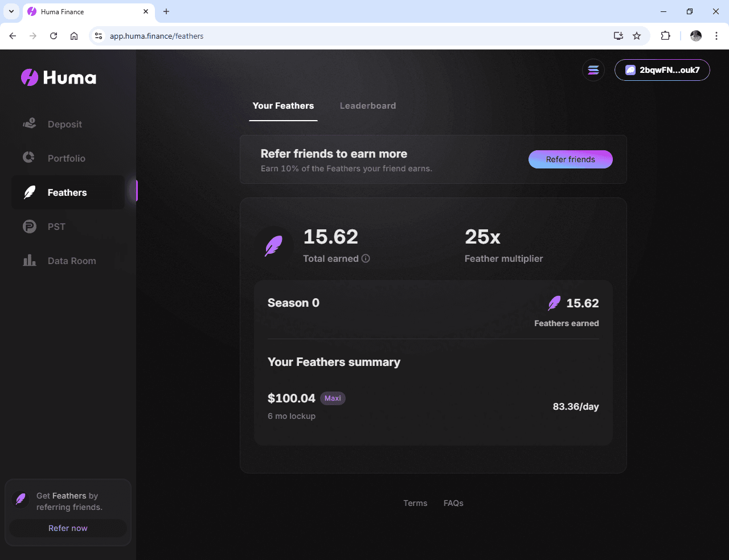The image size is (729, 560).
Task: Click the Your Feathers summary heading
Action: click(334, 362)
